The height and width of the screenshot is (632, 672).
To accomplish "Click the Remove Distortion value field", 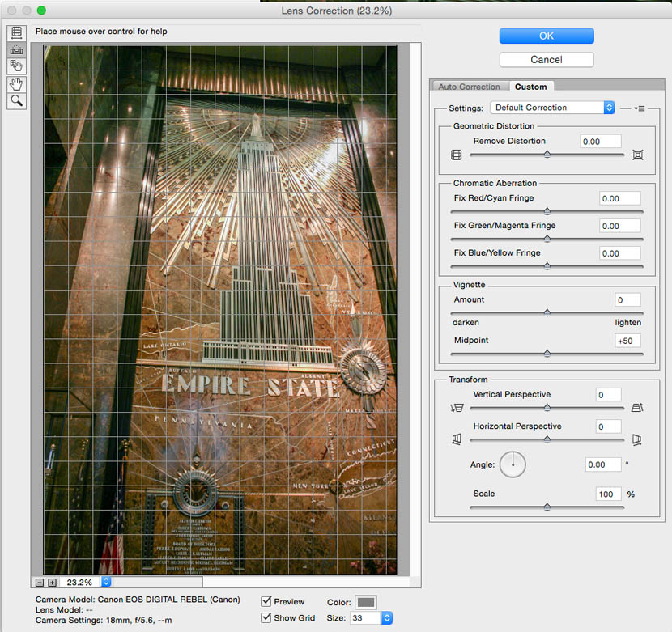I will [x=601, y=142].
